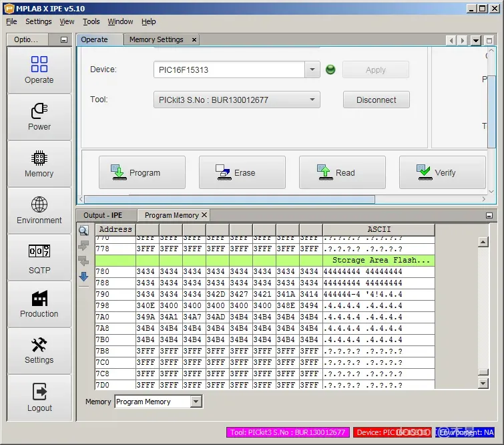Click the Device status bar label
The image size is (504, 445).
click(x=392, y=432)
